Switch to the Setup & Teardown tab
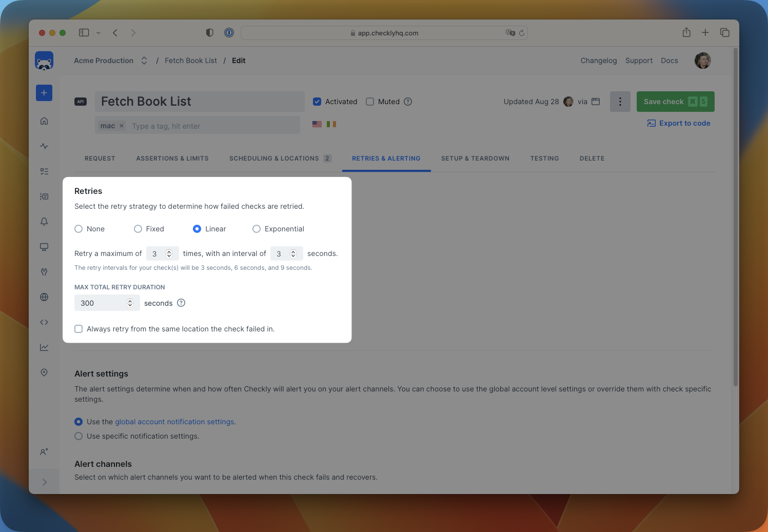Image resolution: width=768 pixels, height=532 pixels. [475, 158]
